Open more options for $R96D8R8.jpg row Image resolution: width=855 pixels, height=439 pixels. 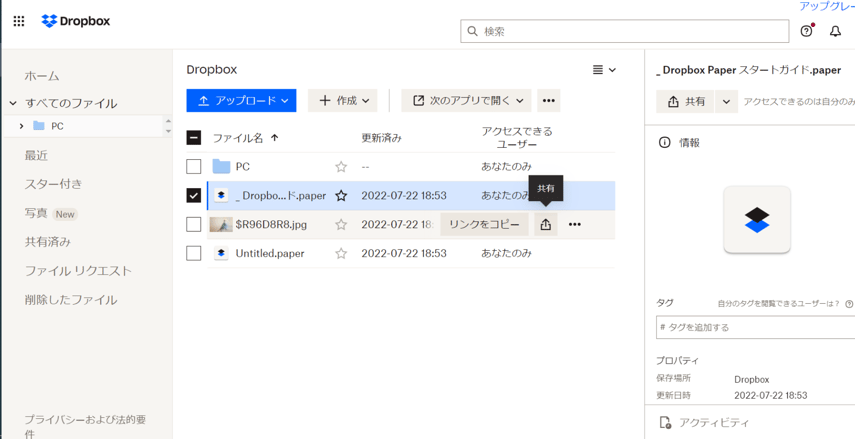(x=575, y=224)
